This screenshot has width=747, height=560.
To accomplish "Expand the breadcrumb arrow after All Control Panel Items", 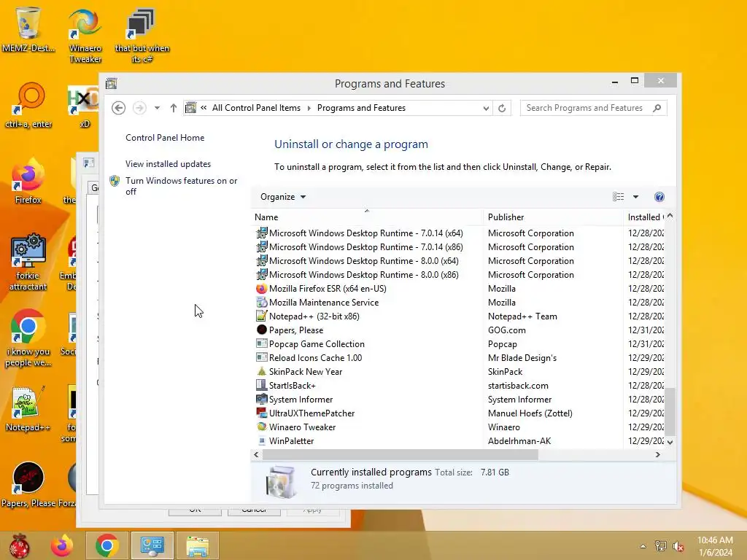I will 309,108.
